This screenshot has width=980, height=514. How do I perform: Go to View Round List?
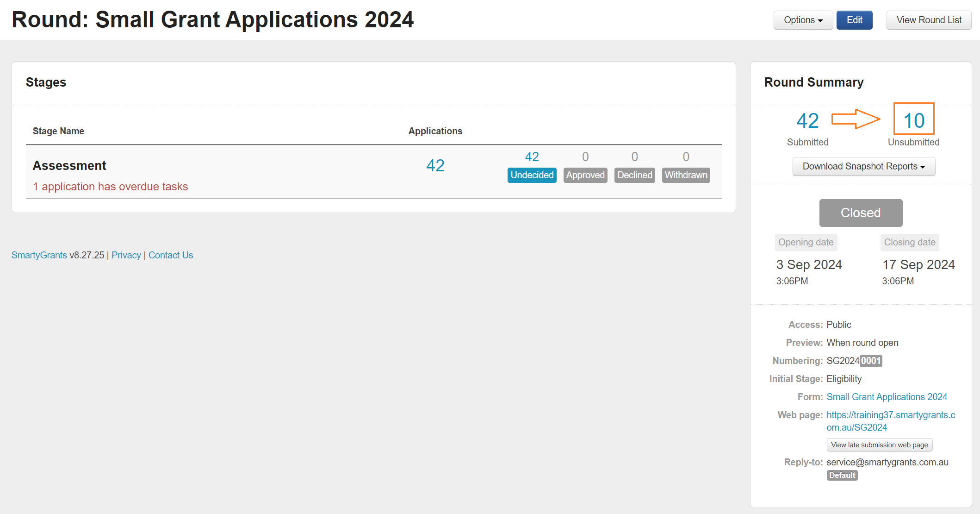929,20
